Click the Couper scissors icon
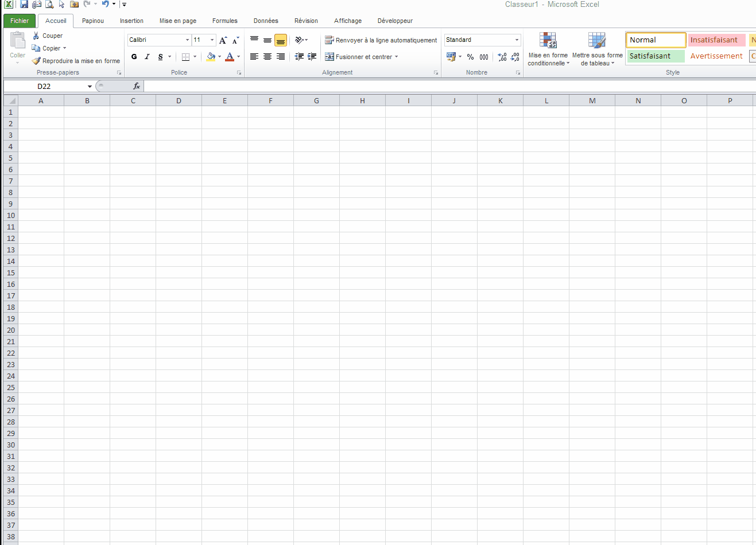Screen dimensions: 756x545 [36, 36]
